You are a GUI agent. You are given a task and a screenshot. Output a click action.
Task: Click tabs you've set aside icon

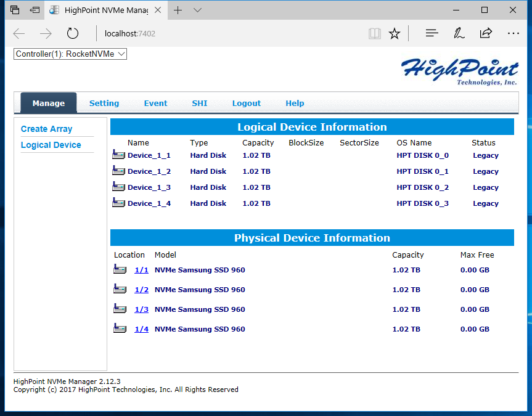tap(15, 10)
